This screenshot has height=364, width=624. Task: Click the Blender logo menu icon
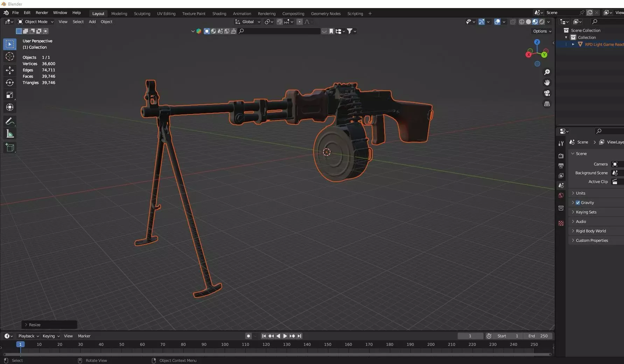tap(6, 13)
